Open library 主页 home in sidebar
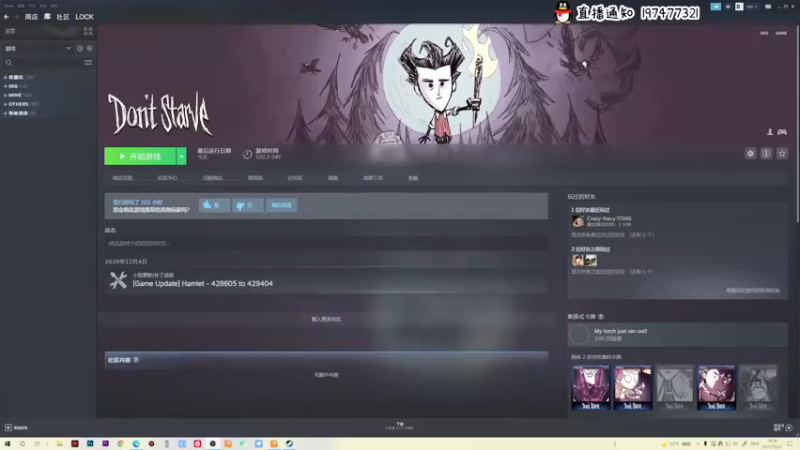Viewport: 800px width, 450px height. (10, 31)
